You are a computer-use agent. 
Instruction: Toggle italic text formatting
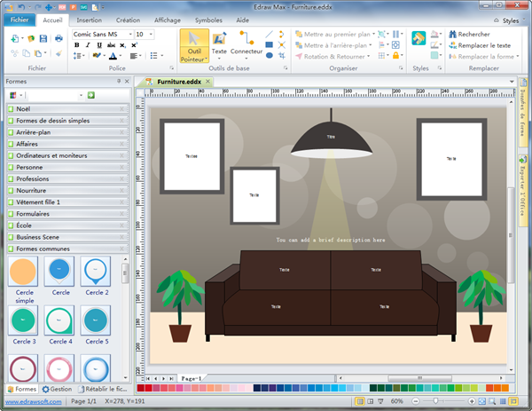click(88, 45)
